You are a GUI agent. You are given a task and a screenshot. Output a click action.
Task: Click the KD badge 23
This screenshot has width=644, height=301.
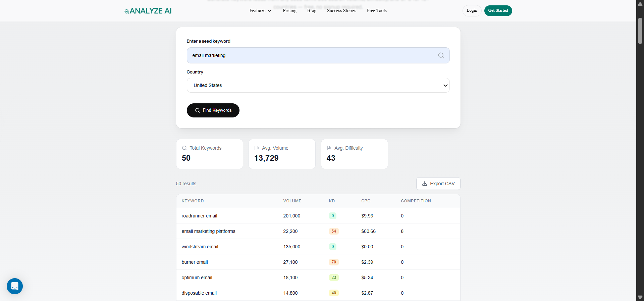[x=334, y=278]
